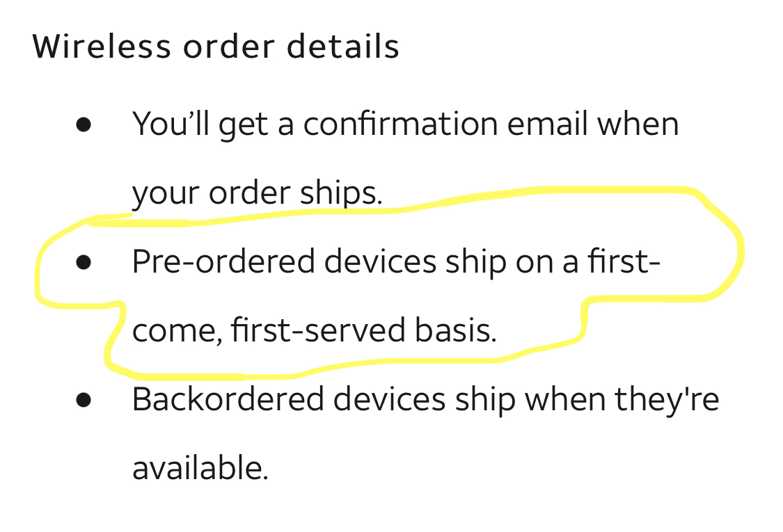Screen dimensions: 783x532
Task: Click the word 'Wireless' in the heading
Action: tap(102, 47)
